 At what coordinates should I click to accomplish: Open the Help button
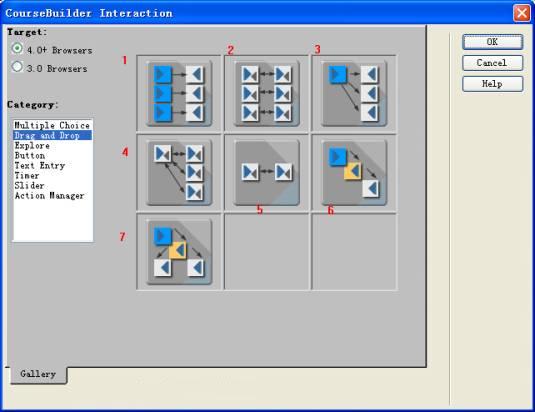492,84
